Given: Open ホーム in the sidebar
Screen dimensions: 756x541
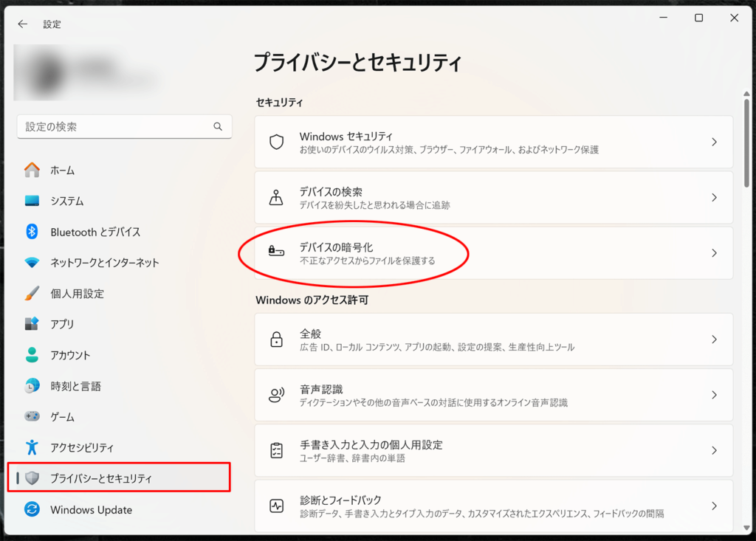Looking at the screenshot, I should coord(62,170).
